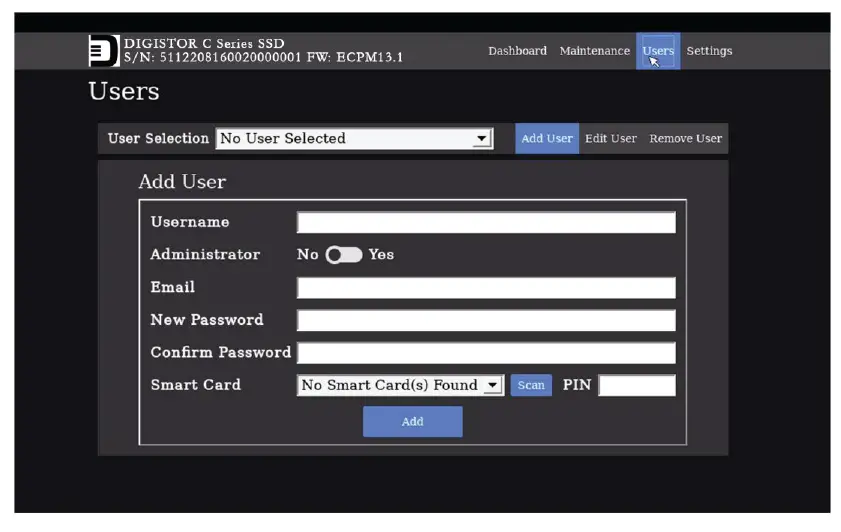Expand the Smart Card dropdown
The width and height of the screenshot is (841, 532).
tap(400, 385)
